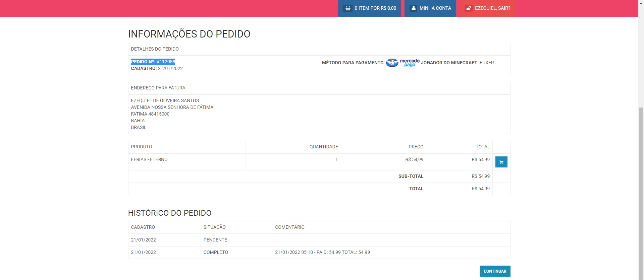Click the user icon beside Minha Conta
The height and width of the screenshot is (280, 644).
coord(414,8)
